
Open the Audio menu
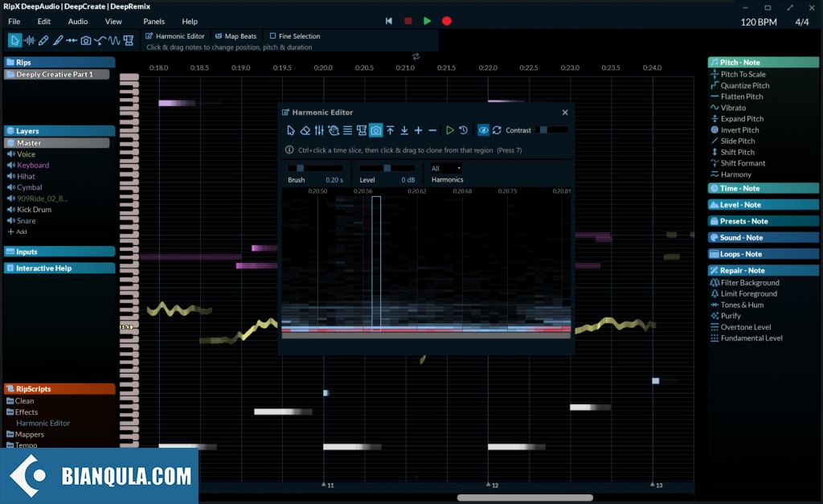[x=78, y=22]
